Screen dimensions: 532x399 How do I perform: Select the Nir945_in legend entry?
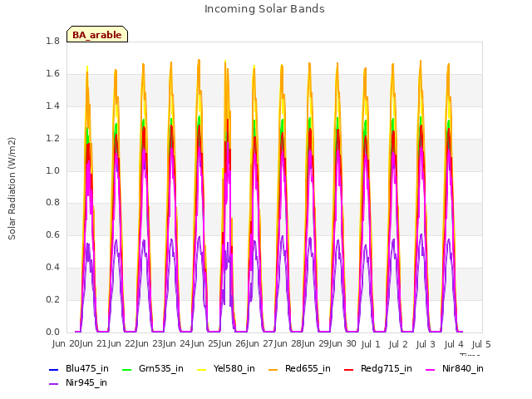coord(78,382)
